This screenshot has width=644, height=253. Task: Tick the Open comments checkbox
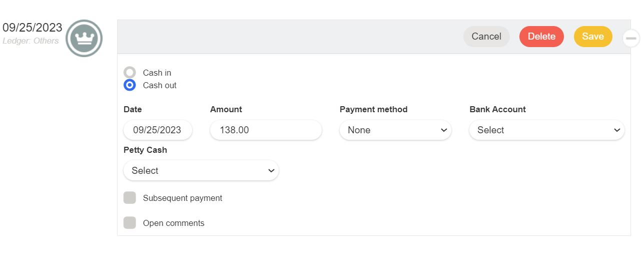tap(130, 223)
